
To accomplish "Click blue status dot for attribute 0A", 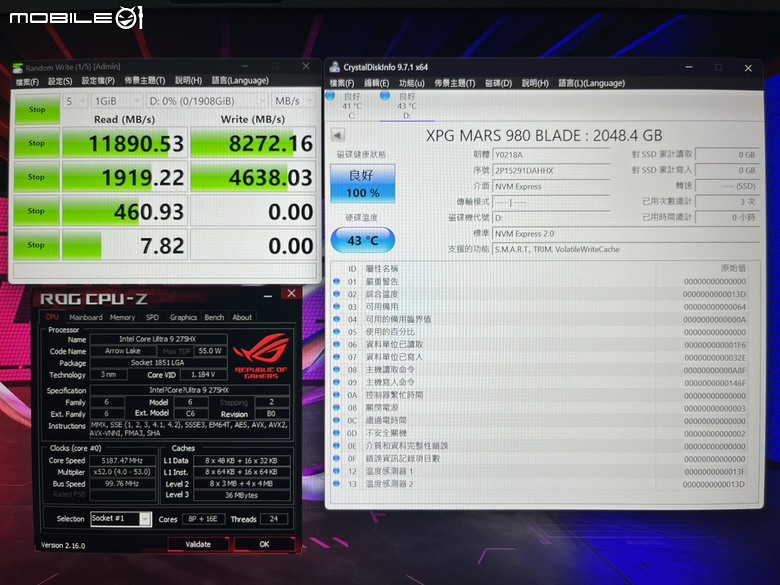I will tap(337, 395).
